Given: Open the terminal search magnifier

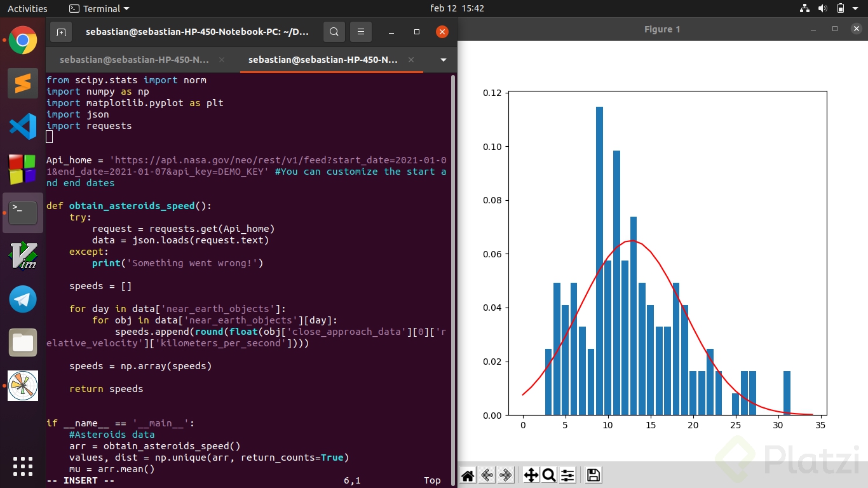Looking at the screenshot, I should click(334, 32).
